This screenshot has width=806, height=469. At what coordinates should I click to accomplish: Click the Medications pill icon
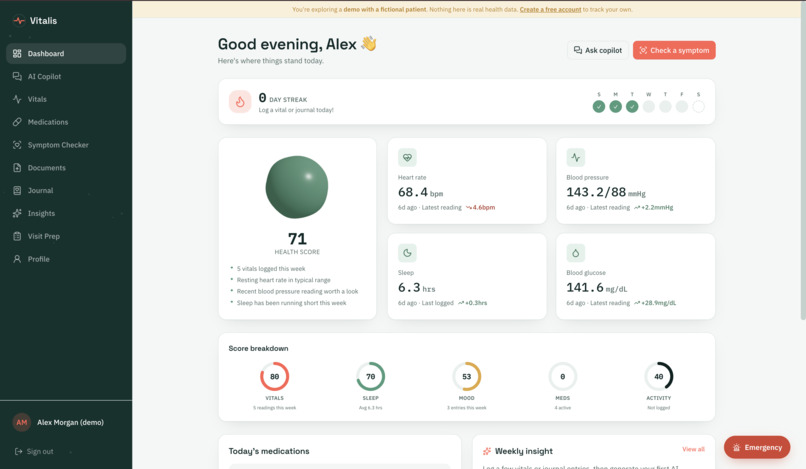point(17,122)
